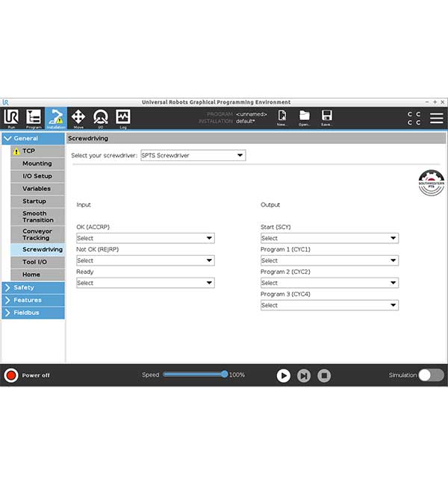Expand the Features section
Screen dimensions: 448x485
point(34,300)
